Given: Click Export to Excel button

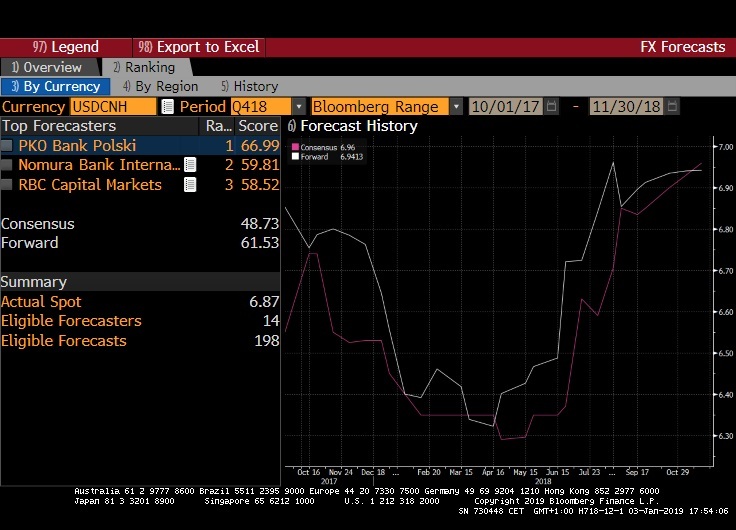Looking at the screenshot, I should point(199,47).
